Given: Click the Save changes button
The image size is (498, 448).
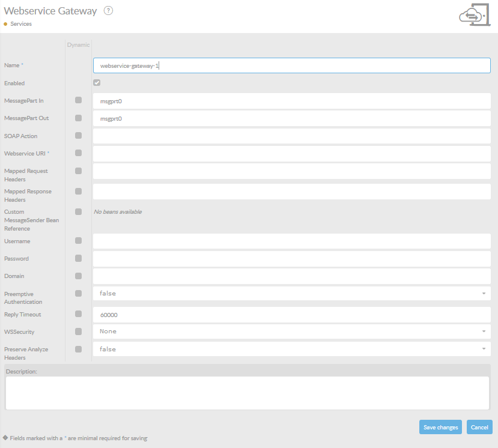Looking at the screenshot, I should pyautogui.click(x=440, y=427).
